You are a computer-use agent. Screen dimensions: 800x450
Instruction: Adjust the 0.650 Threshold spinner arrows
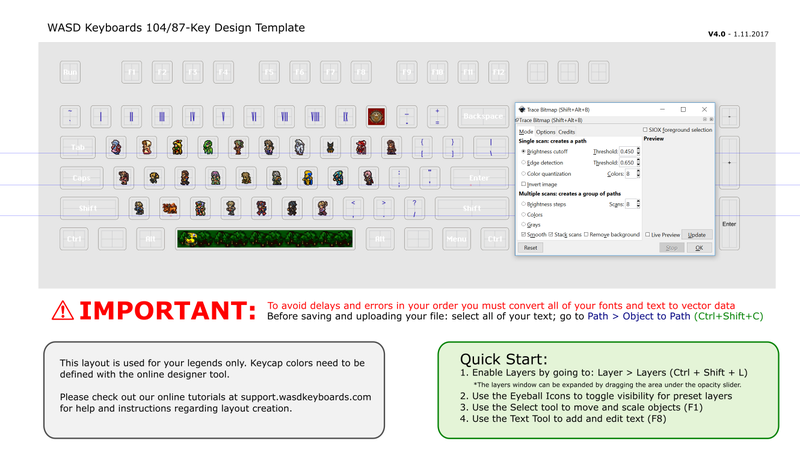[638, 163]
